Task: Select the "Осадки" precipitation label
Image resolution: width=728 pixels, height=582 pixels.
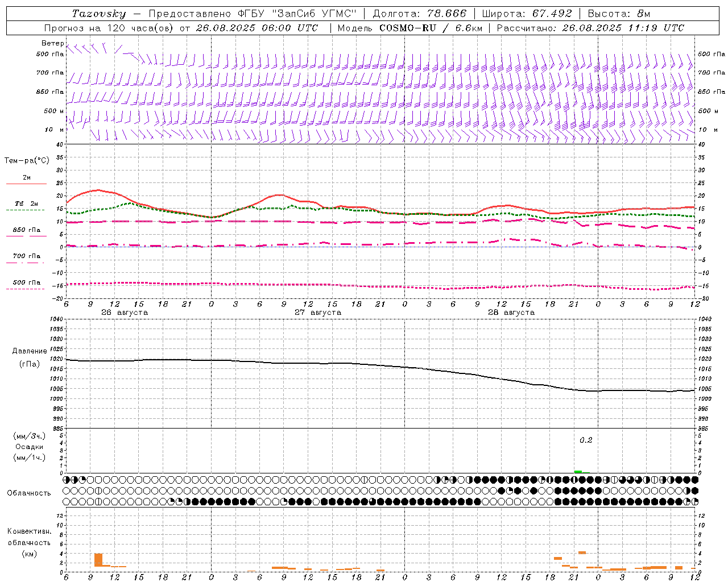Action: [30, 447]
